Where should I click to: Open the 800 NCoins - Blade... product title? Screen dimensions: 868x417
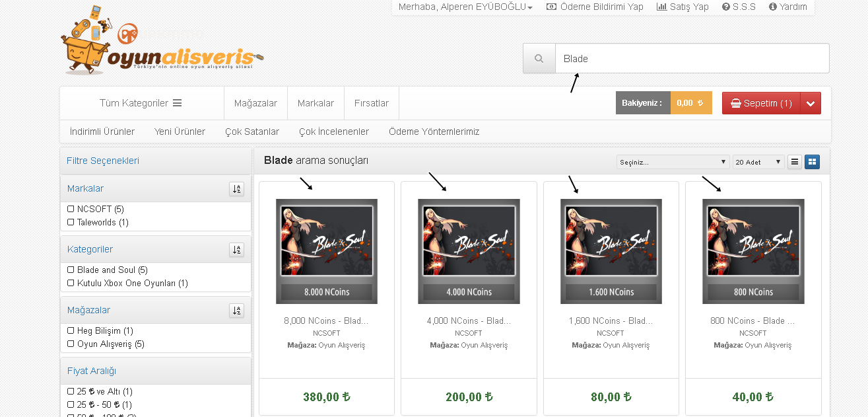(752, 321)
